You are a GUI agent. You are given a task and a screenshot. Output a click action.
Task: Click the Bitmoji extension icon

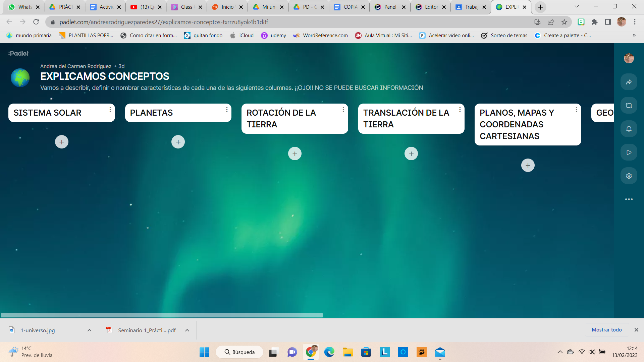581,22
